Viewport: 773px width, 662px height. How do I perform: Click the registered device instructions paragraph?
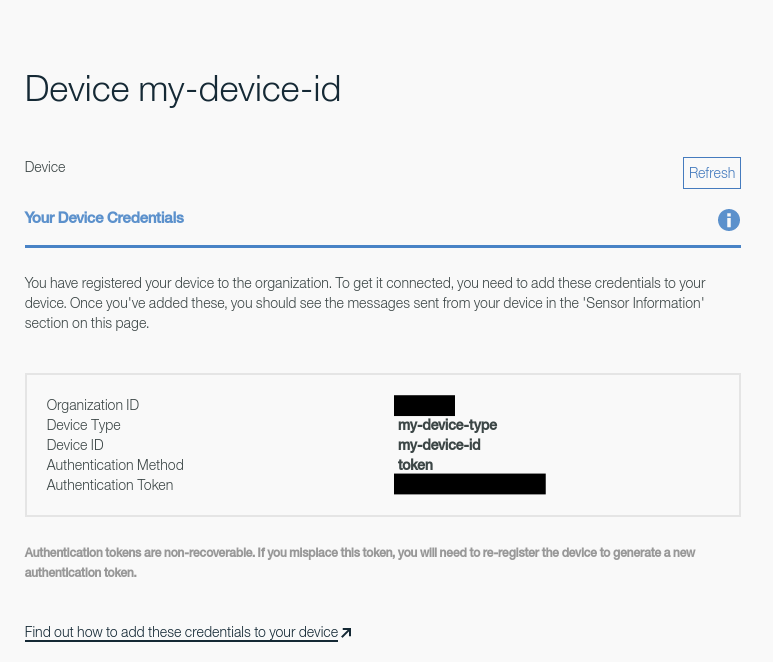365,303
